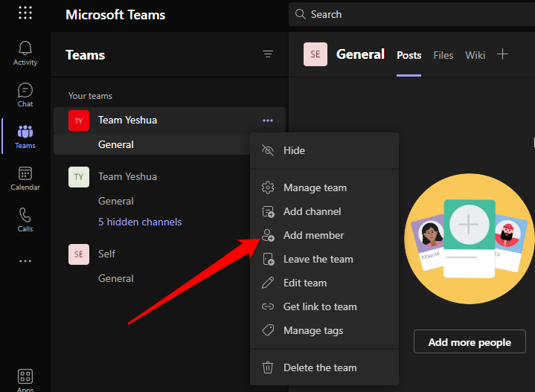This screenshot has width=535, height=392.
Task: Click the filter teams icon
Action: pos(268,54)
